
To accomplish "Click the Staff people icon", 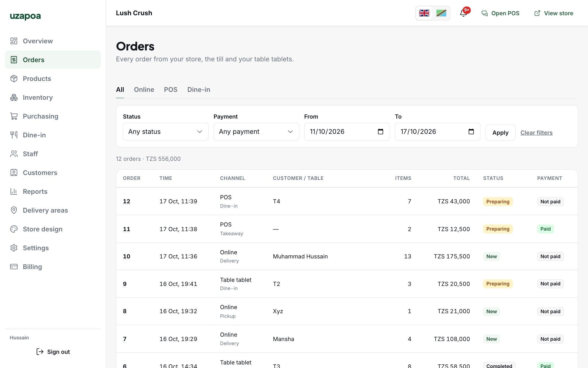I will tap(14, 154).
